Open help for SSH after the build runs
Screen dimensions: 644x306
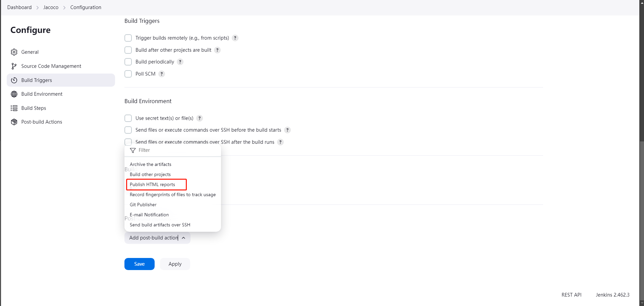click(x=280, y=142)
